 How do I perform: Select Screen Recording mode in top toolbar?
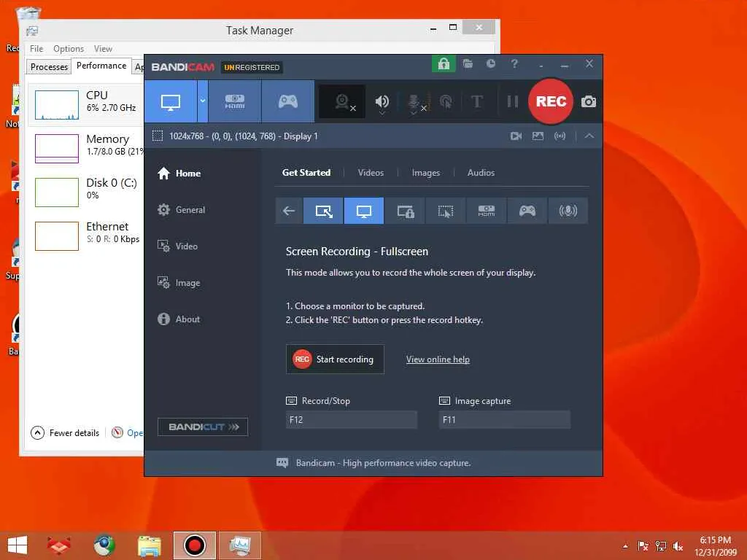(171, 101)
